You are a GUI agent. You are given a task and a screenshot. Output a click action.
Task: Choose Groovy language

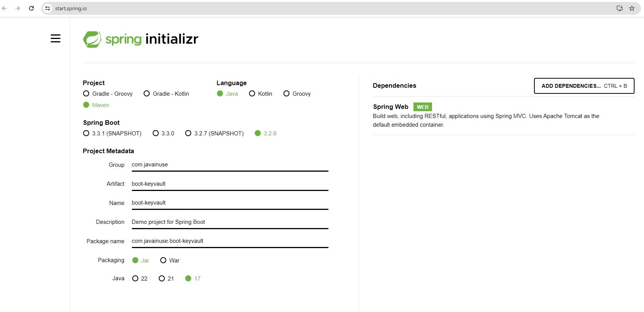(x=297, y=93)
